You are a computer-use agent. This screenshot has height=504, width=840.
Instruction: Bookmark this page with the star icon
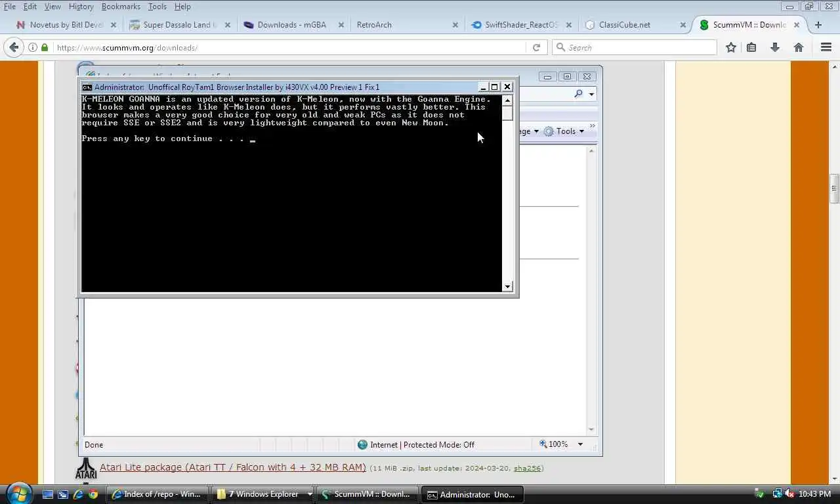(730, 47)
